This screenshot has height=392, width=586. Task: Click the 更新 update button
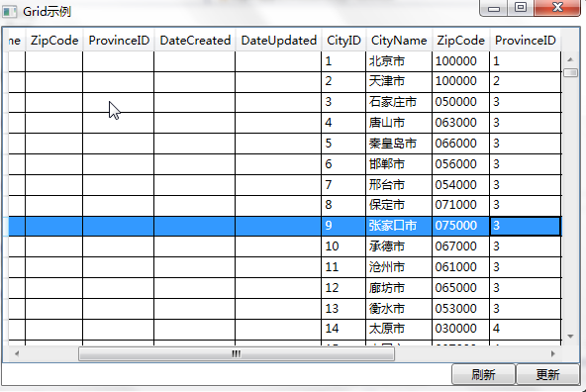547,374
